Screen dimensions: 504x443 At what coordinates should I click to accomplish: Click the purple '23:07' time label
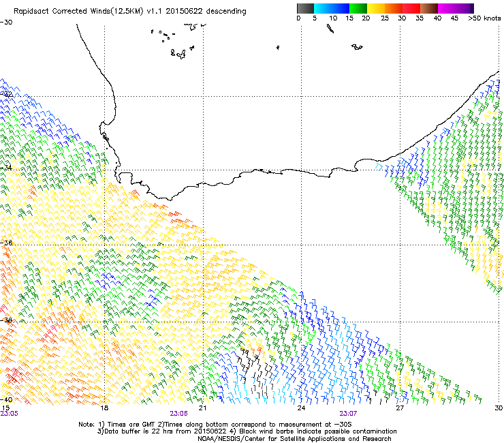348,414
